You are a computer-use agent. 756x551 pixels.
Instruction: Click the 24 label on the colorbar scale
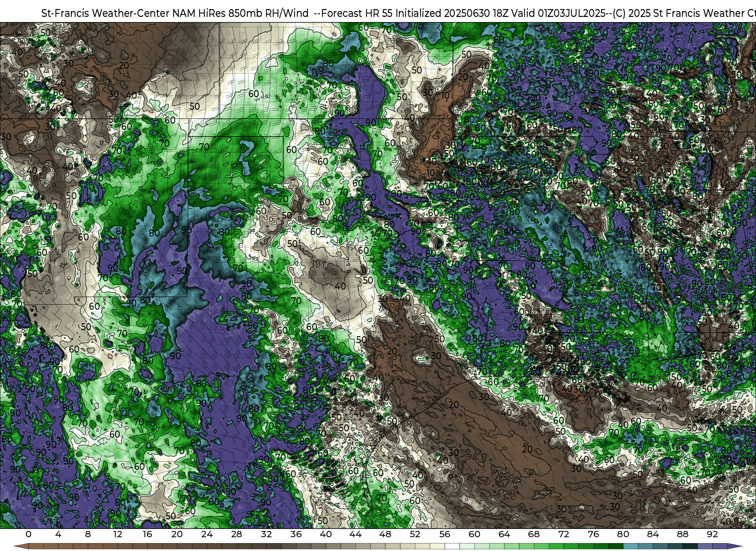coord(207,534)
